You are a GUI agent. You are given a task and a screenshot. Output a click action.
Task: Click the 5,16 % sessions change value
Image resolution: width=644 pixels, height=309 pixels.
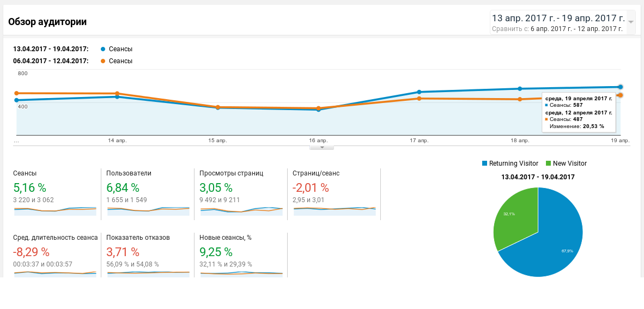click(29, 188)
